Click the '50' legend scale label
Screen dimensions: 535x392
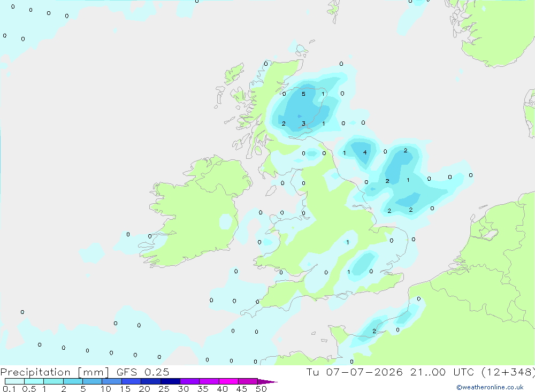pos(261,389)
